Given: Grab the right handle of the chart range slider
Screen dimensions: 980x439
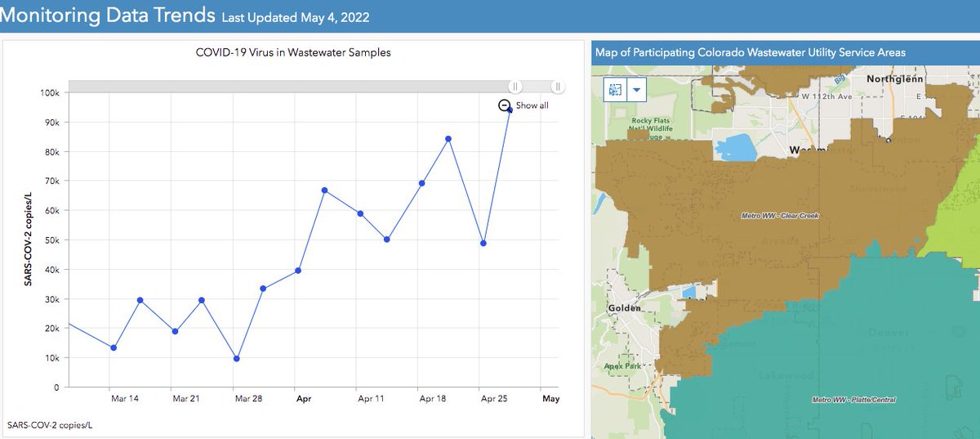Looking at the screenshot, I should pos(557,86).
